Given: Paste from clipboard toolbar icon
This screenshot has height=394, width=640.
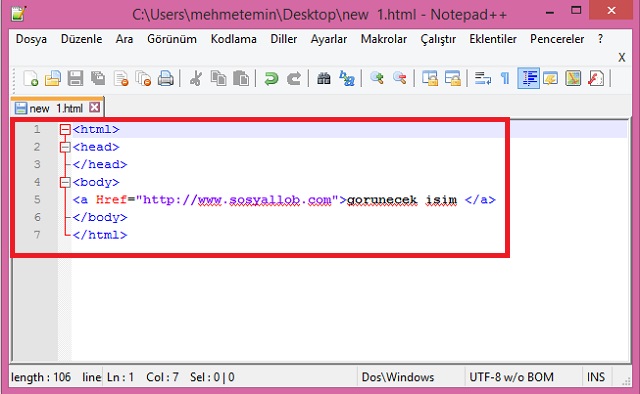Looking at the screenshot, I should point(241,78).
